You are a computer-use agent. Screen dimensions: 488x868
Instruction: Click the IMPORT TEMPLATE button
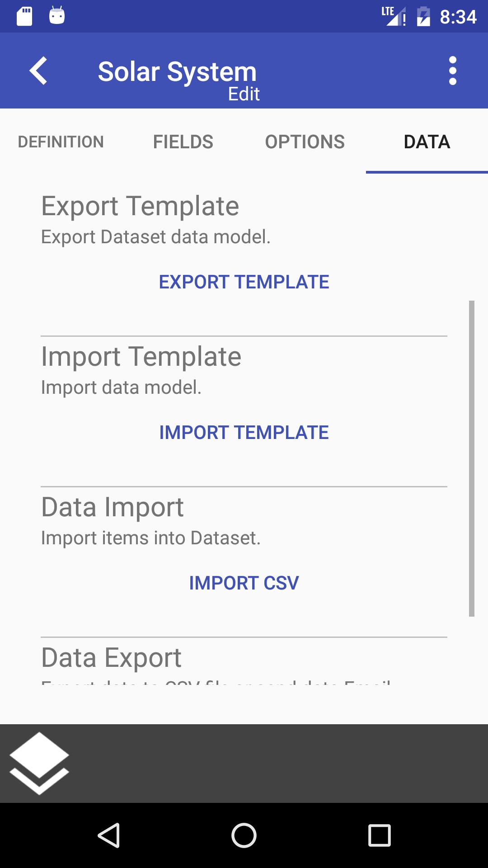point(244,433)
